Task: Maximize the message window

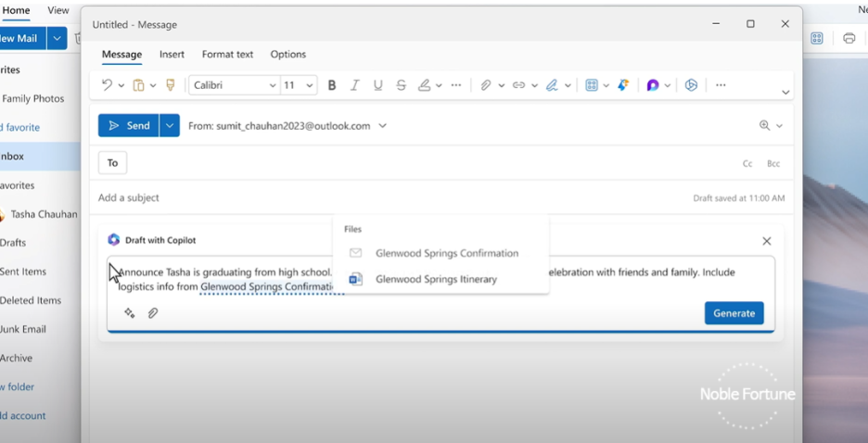Action: (x=750, y=24)
